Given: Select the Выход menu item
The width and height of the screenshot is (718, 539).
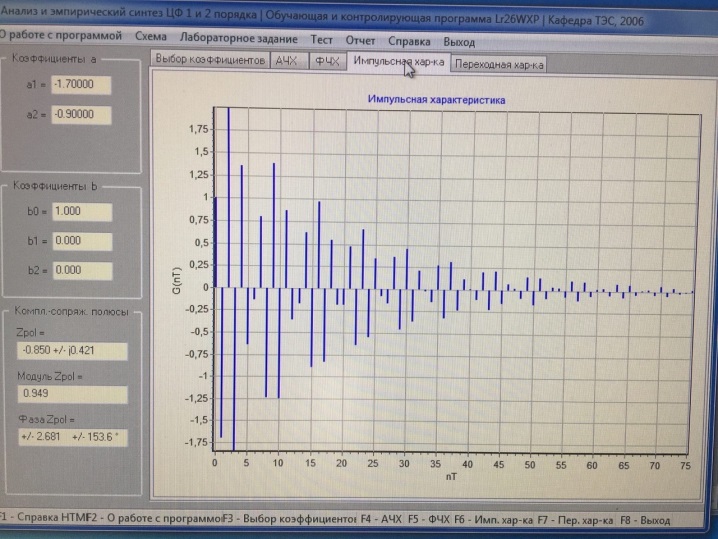Looking at the screenshot, I should tap(459, 43).
